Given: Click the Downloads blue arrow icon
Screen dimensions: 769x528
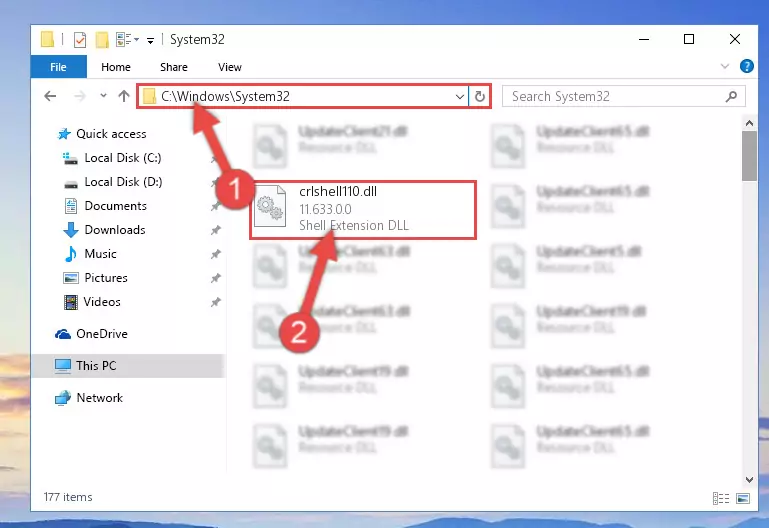Looking at the screenshot, I should pos(71,230).
